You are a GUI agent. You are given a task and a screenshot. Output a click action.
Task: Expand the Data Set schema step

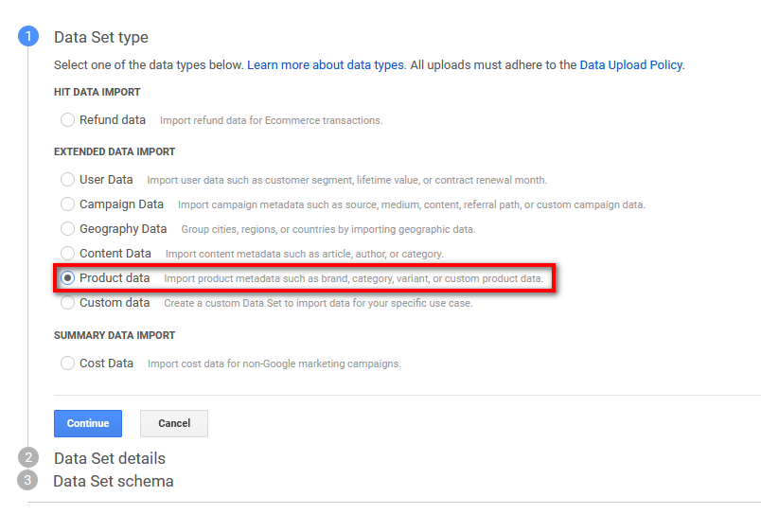(113, 481)
